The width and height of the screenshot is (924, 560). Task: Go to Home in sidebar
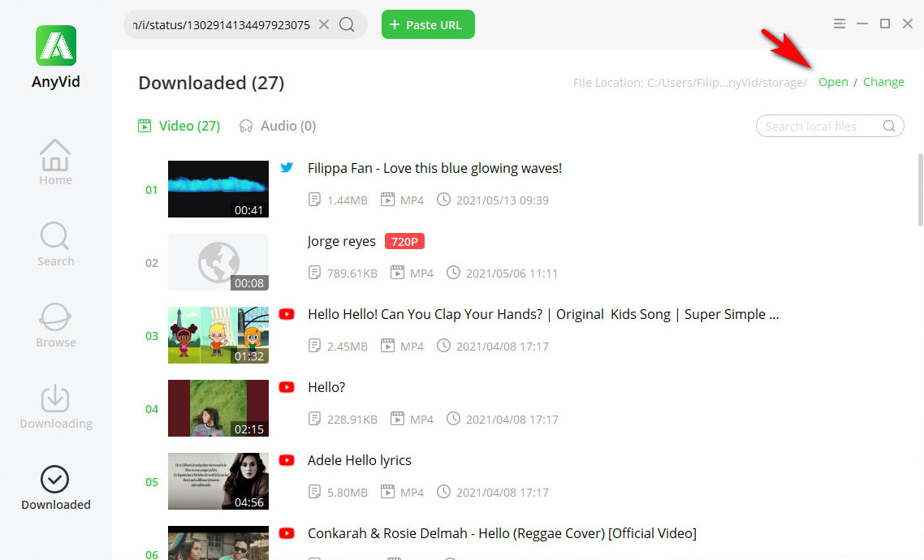tap(55, 162)
